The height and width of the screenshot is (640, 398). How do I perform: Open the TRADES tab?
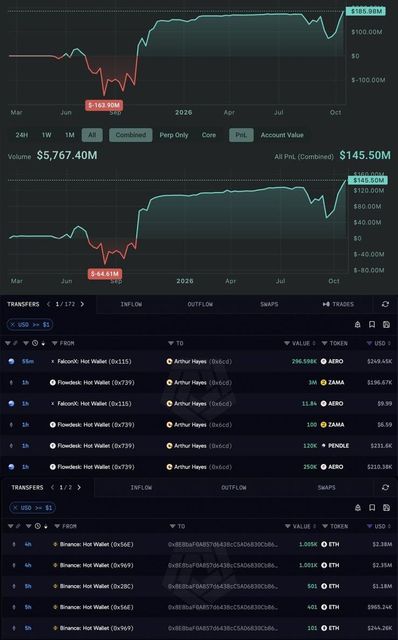click(x=338, y=304)
